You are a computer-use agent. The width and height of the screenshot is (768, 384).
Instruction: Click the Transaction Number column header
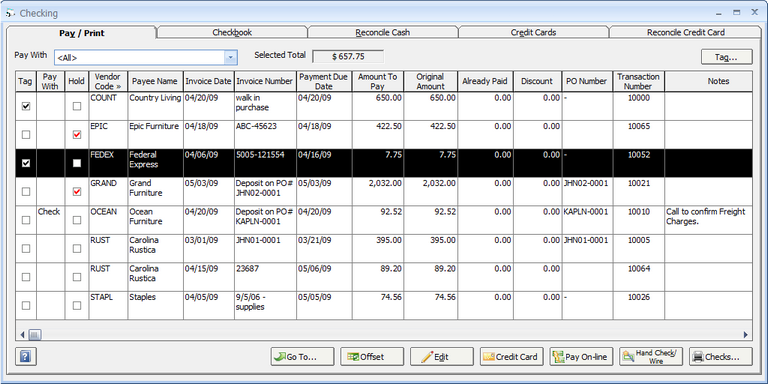pos(639,81)
